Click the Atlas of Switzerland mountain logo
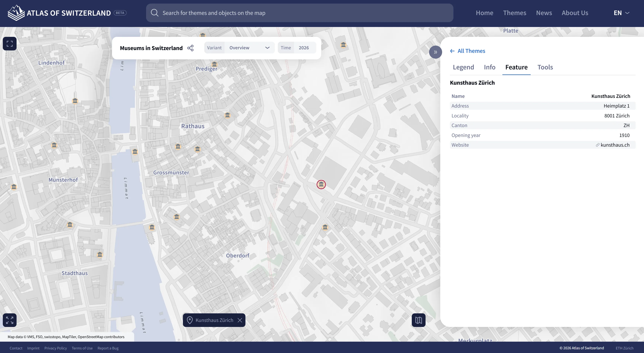This screenshot has height=353, width=644. pyautogui.click(x=16, y=13)
